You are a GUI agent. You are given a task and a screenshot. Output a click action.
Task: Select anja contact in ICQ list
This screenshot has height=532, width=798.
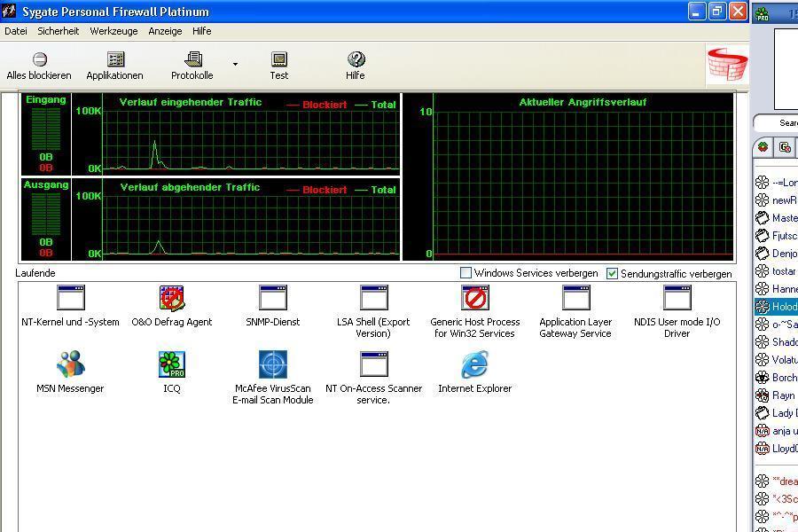[x=776, y=431]
